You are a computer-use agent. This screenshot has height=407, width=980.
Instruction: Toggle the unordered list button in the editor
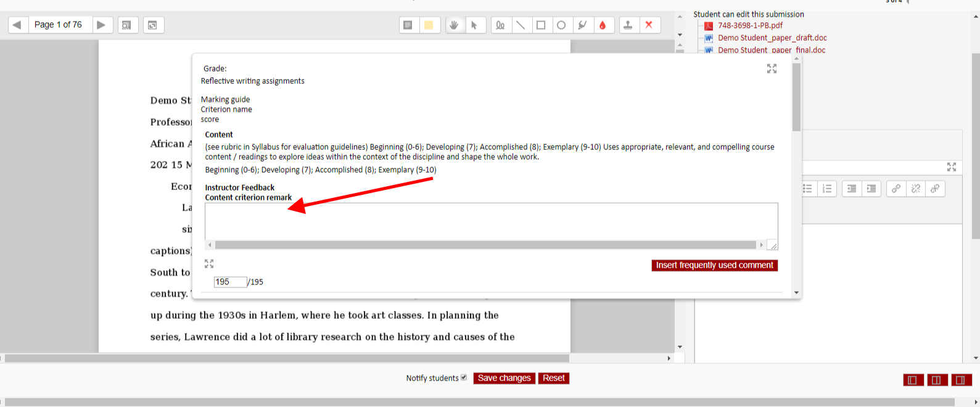(x=807, y=189)
